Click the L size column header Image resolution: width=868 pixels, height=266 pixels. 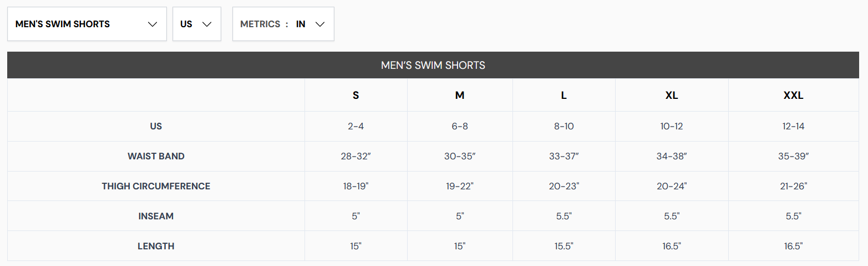tap(564, 95)
